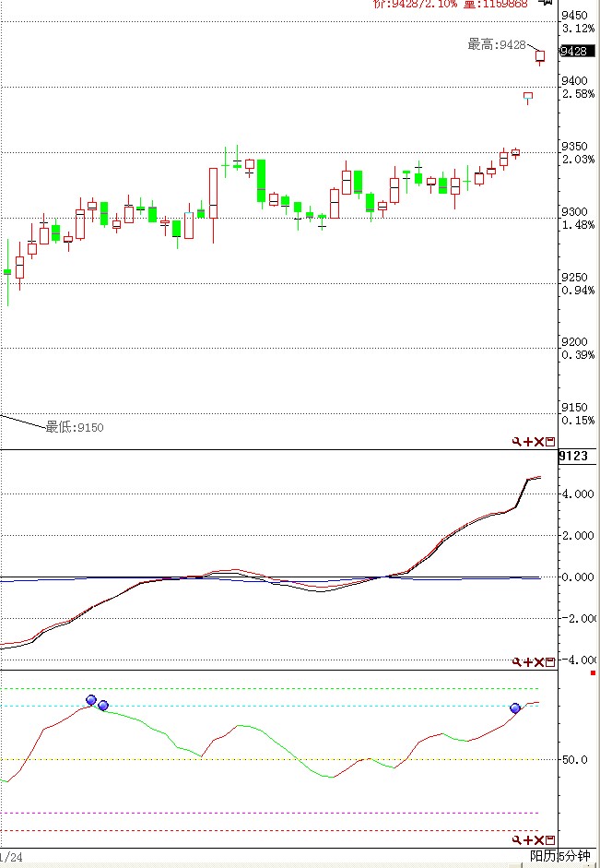Click the 最低:9150 low price annotation
The height and width of the screenshot is (868, 600).
point(74,427)
